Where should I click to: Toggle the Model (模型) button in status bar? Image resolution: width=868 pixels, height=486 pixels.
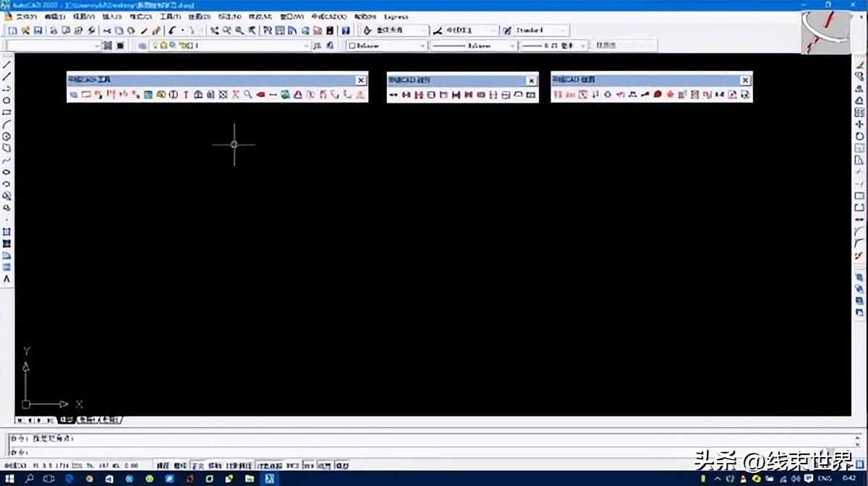[x=343, y=466]
